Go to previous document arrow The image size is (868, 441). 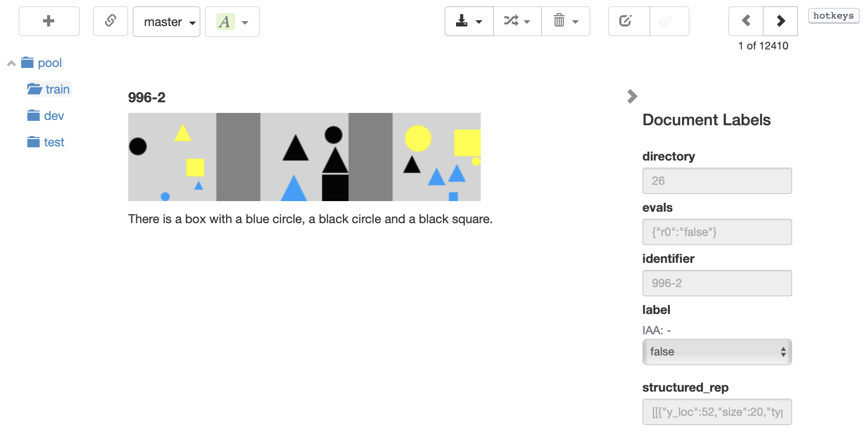point(746,21)
